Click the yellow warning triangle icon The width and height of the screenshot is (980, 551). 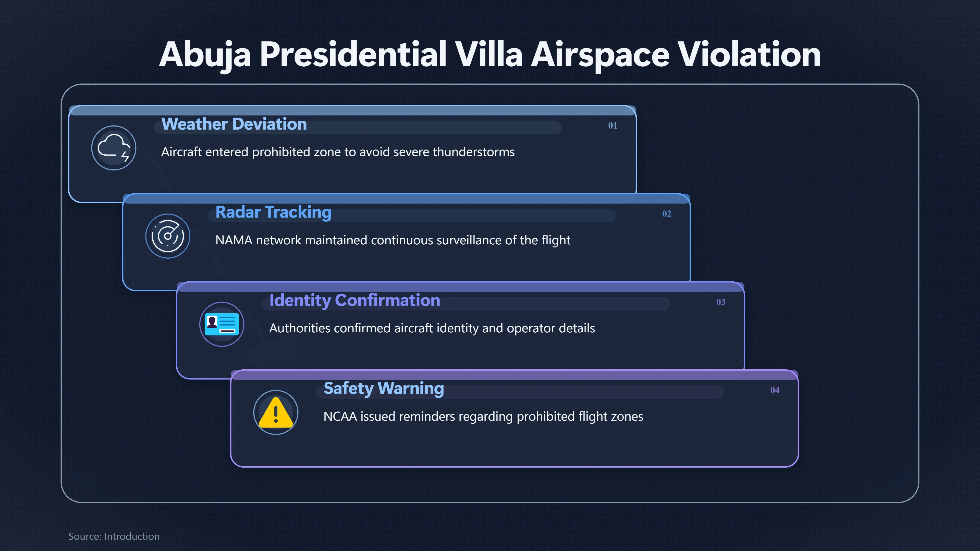click(276, 412)
